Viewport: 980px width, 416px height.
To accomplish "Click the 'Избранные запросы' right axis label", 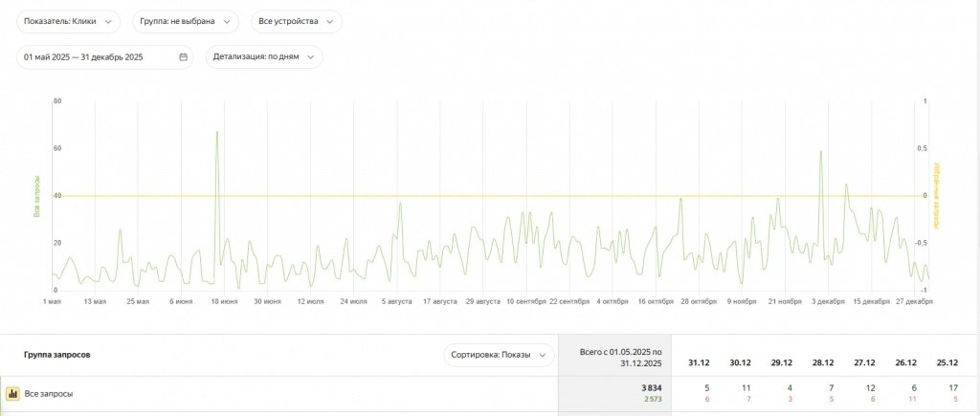I will [938, 196].
